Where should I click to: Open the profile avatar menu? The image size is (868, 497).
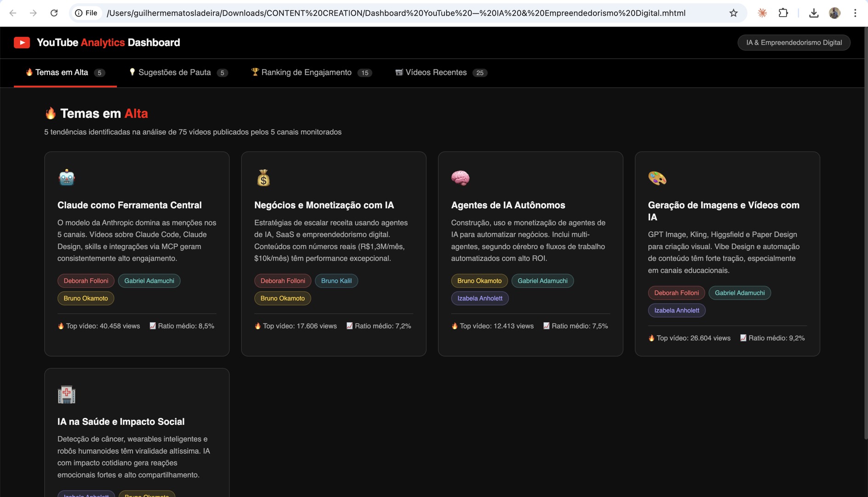834,13
